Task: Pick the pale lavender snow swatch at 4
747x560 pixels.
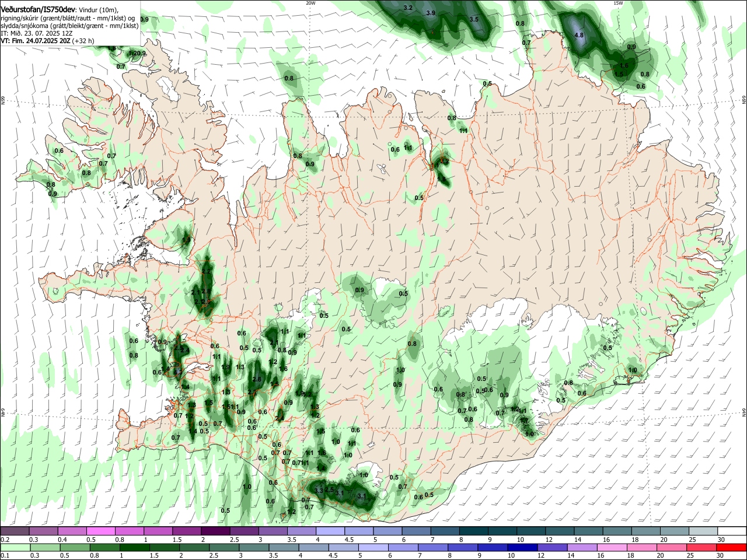Action: 330,531
